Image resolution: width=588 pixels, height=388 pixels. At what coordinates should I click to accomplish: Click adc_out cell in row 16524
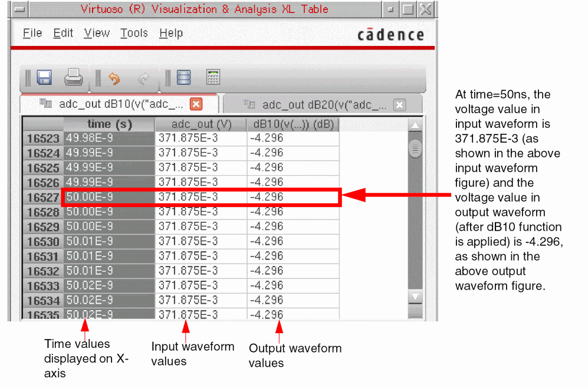pos(201,153)
